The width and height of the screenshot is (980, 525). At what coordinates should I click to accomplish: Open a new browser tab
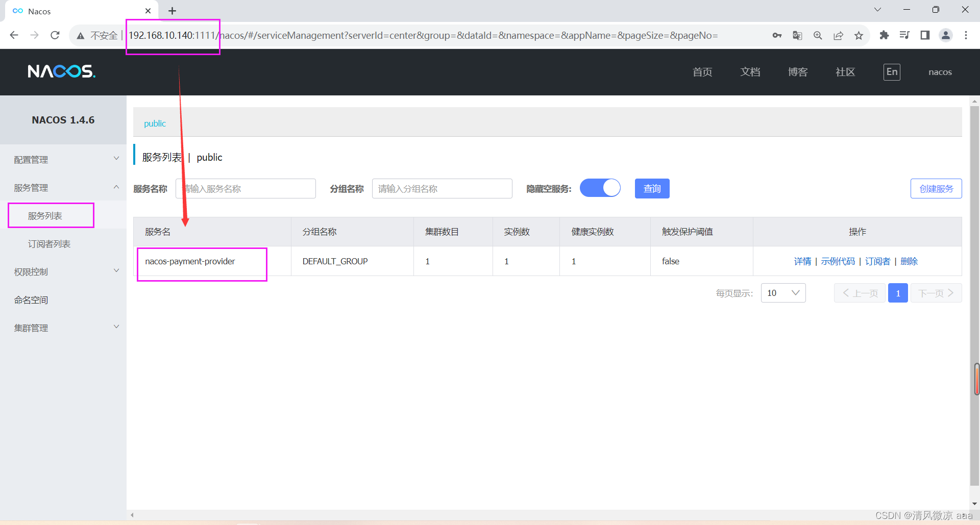point(173,11)
